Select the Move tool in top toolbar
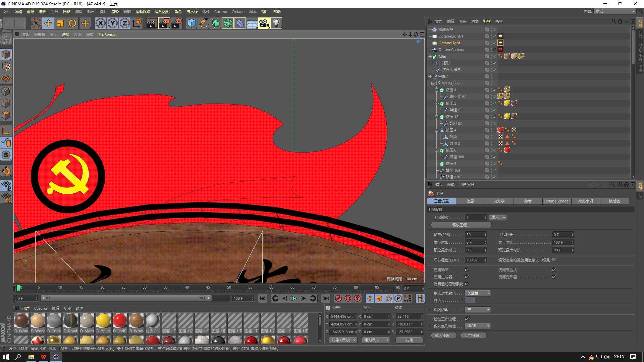 48,23
